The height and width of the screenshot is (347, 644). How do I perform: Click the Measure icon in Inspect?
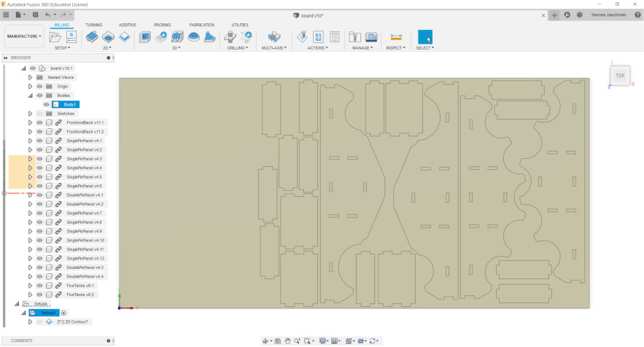click(396, 37)
